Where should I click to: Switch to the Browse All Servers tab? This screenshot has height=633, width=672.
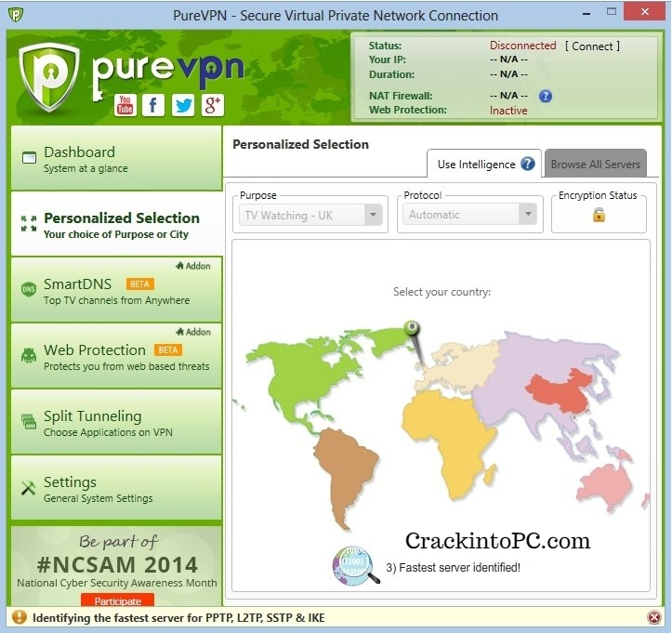595,164
